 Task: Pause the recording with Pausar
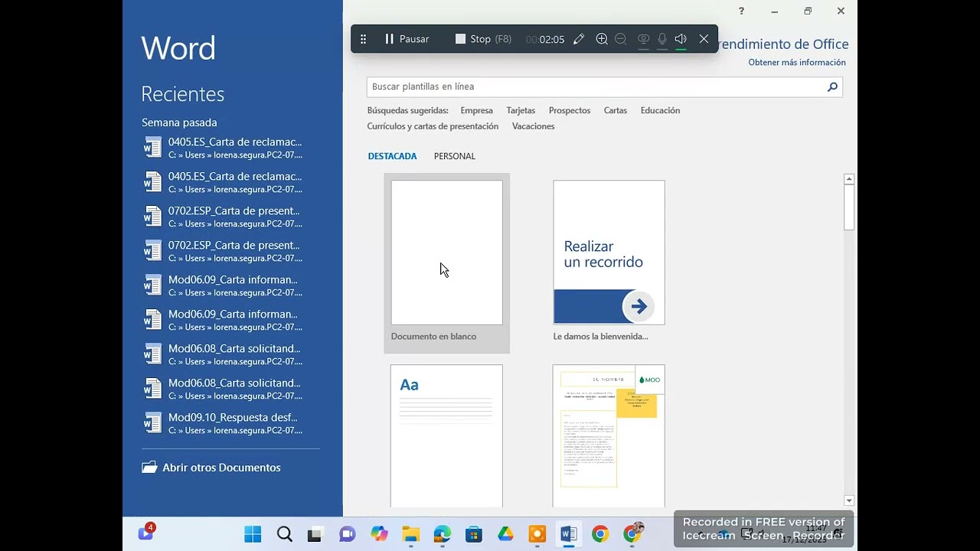(x=407, y=39)
